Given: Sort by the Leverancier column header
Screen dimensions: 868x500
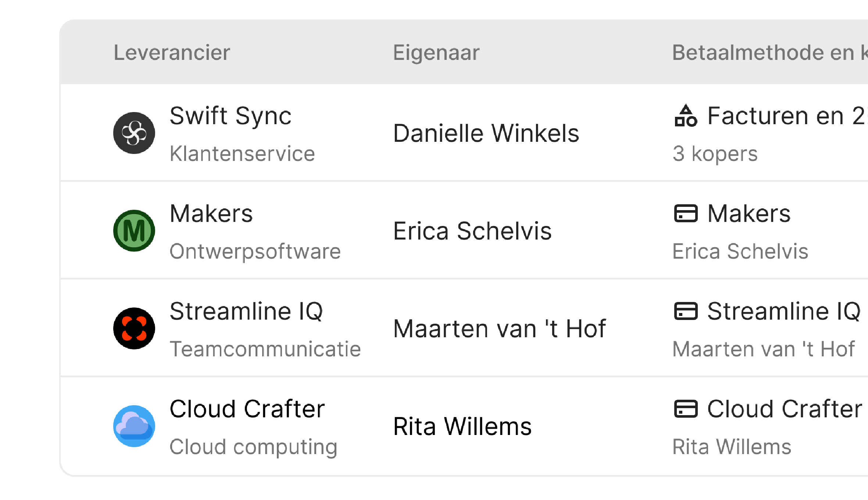Looking at the screenshot, I should tap(172, 53).
